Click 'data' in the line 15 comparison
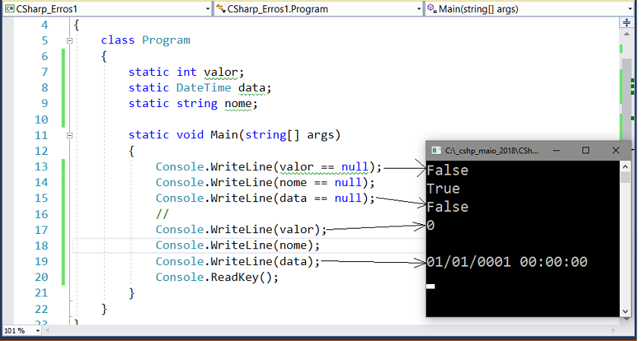This screenshot has width=644, height=341. [293, 198]
